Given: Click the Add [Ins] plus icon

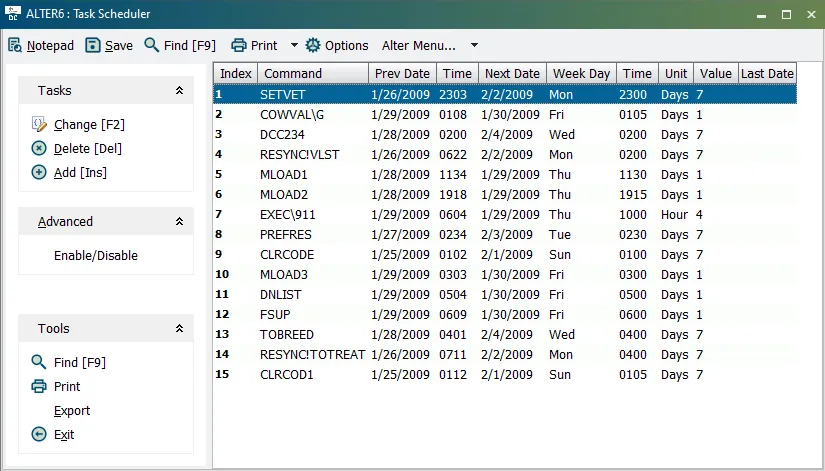Looking at the screenshot, I should pyautogui.click(x=39, y=172).
